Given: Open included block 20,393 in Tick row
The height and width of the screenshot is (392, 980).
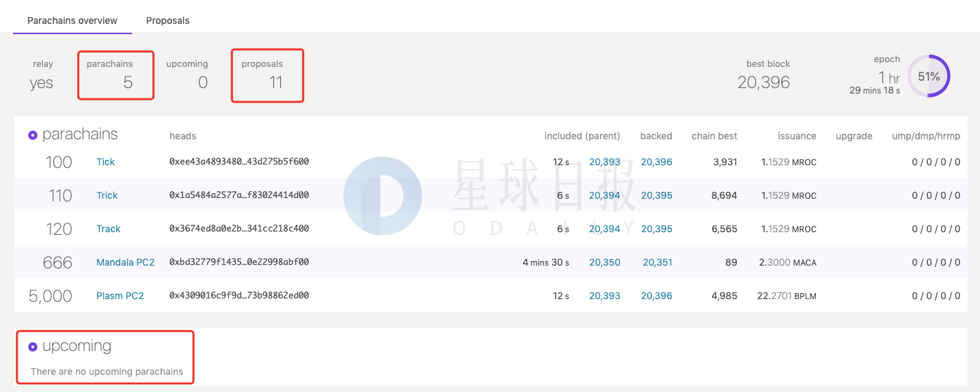Looking at the screenshot, I should [605, 162].
